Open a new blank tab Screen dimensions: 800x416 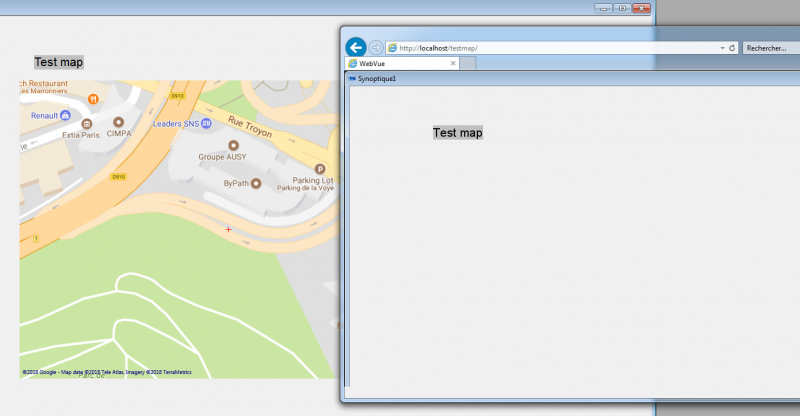point(468,63)
